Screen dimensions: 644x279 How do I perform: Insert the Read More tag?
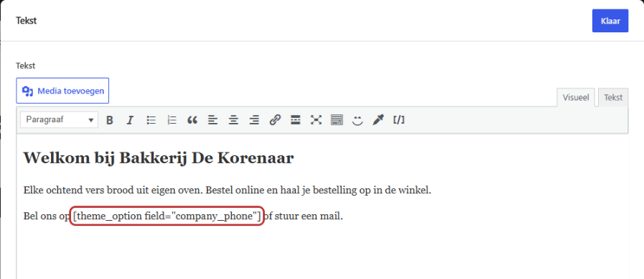(x=295, y=120)
